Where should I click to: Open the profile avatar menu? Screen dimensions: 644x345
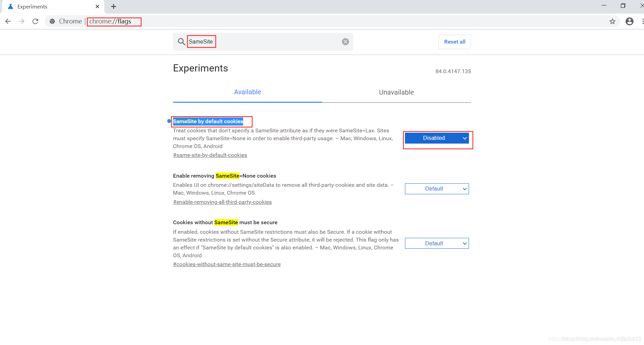point(629,21)
